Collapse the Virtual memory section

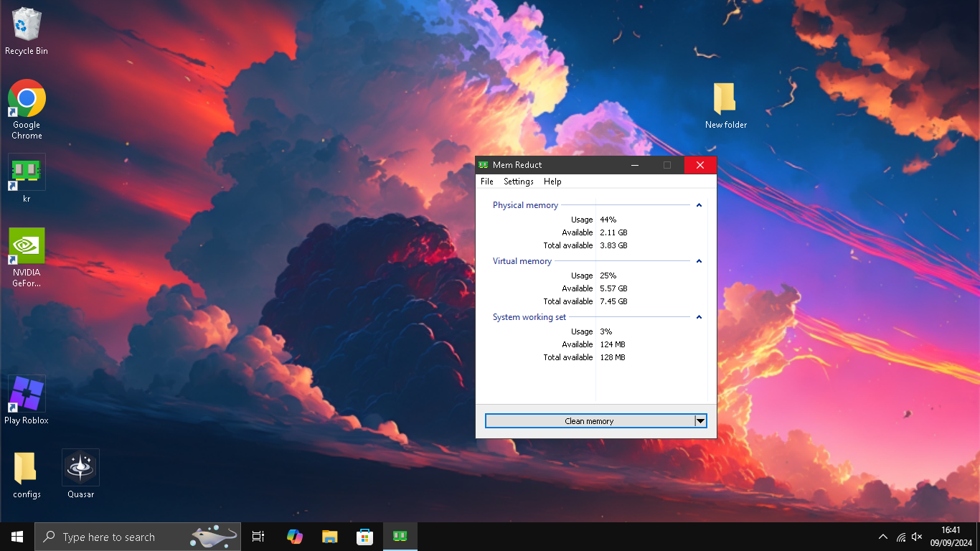tap(699, 261)
